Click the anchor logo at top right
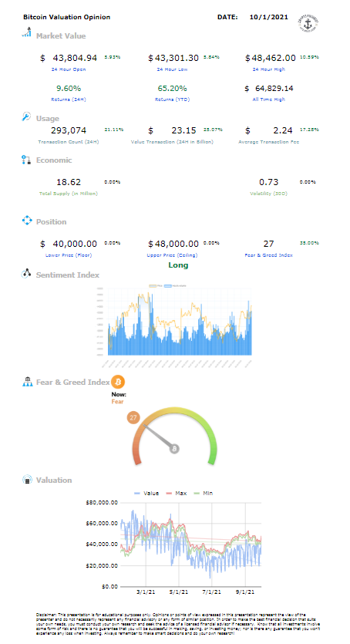The height and width of the screenshot is (644, 350). point(308,24)
